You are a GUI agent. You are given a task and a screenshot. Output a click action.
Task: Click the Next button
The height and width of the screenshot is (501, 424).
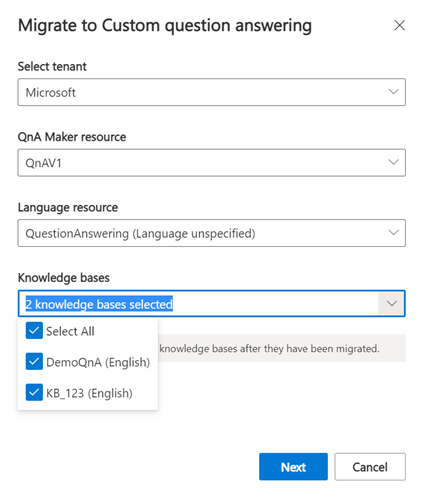(293, 467)
